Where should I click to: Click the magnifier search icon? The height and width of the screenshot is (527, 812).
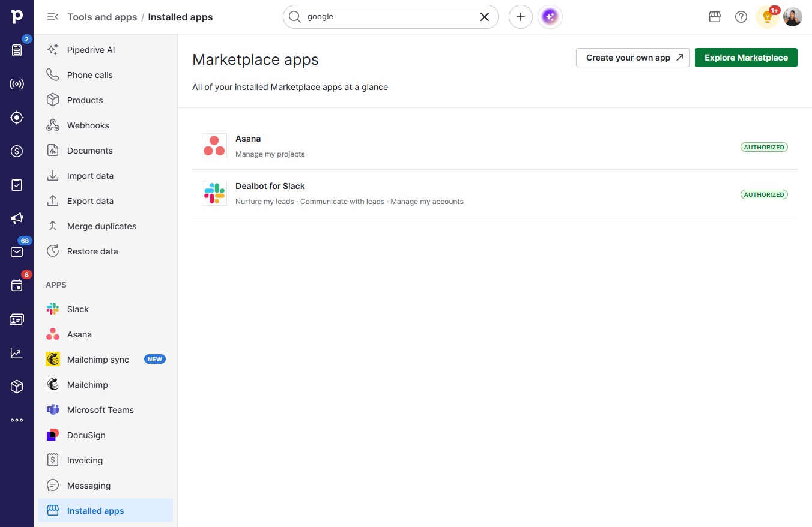coord(294,17)
